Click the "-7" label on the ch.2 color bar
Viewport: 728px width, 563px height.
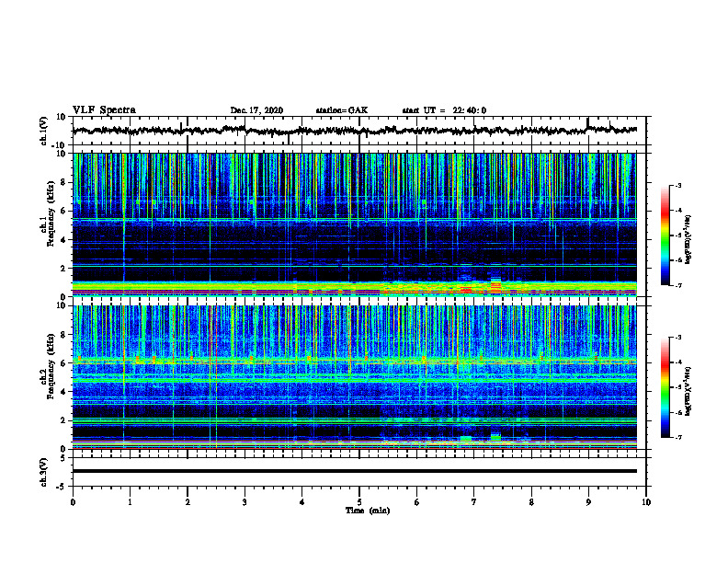pyautogui.click(x=677, y=438)
